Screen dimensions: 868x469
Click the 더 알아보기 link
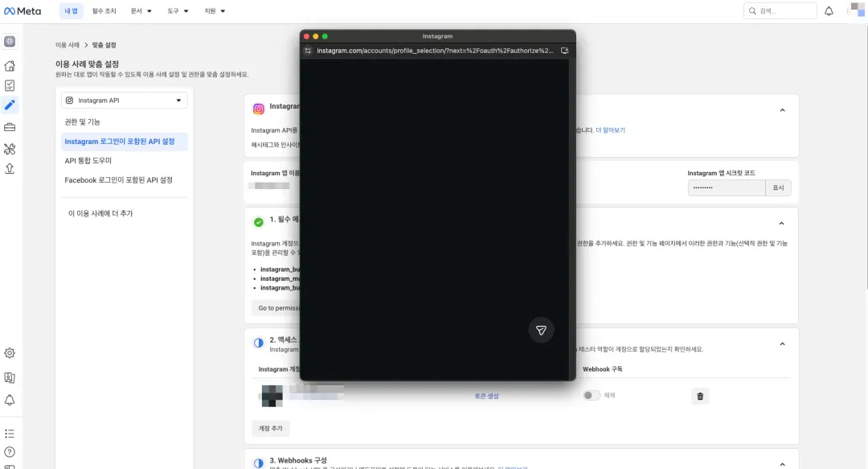coord(611,130)
